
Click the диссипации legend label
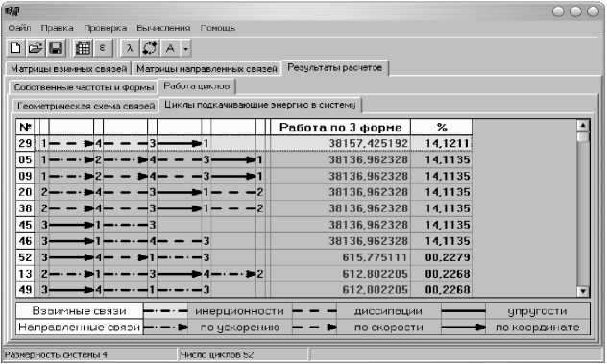388,311
